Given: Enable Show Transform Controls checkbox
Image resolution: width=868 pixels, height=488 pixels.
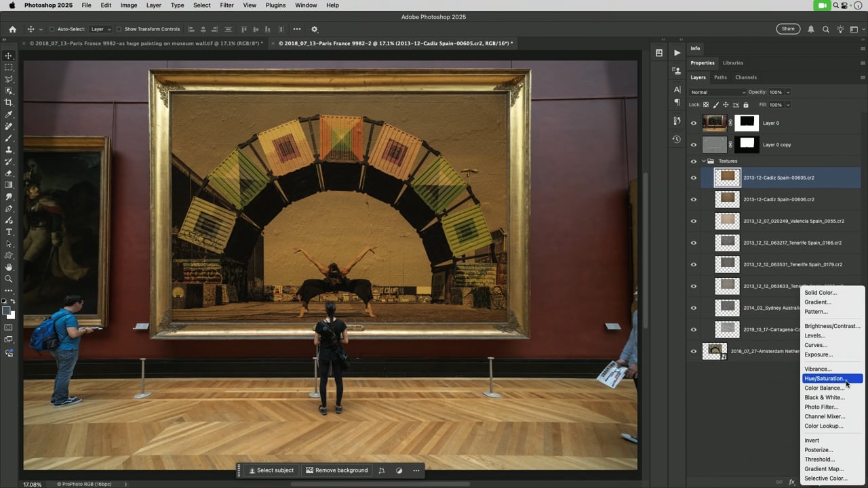Looking at the screenshot, I should click(119, 29).
